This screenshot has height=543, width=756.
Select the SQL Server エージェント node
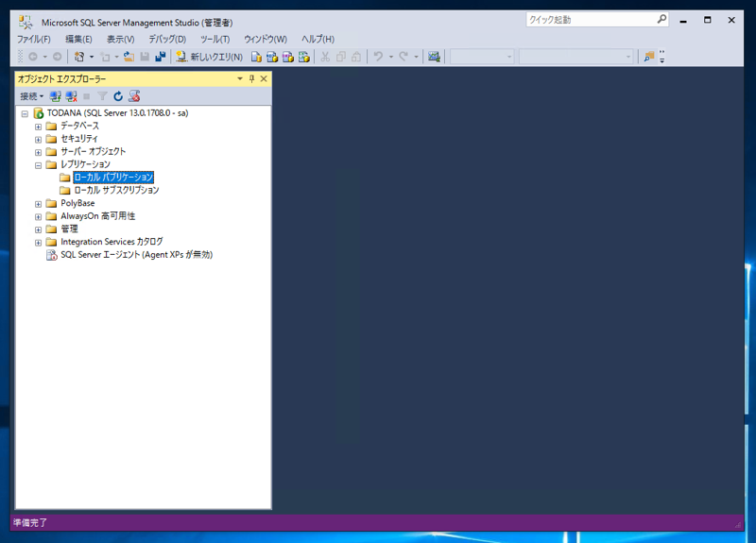[x=136, y=255]
